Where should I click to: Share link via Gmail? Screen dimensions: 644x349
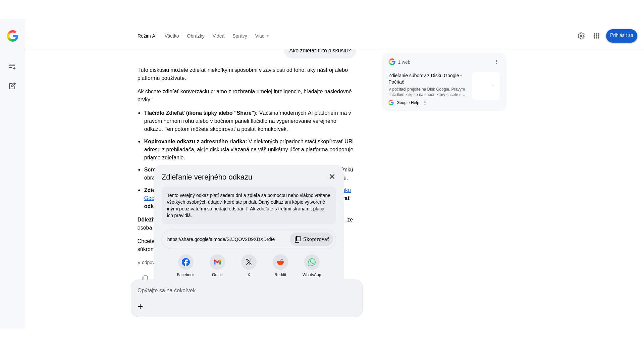[217, 262]
